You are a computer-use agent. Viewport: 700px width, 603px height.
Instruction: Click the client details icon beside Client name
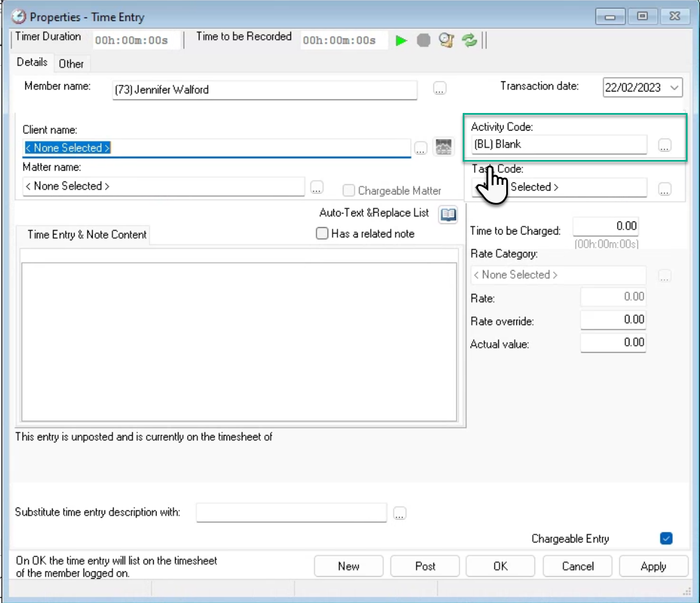(x=444, y=147)
